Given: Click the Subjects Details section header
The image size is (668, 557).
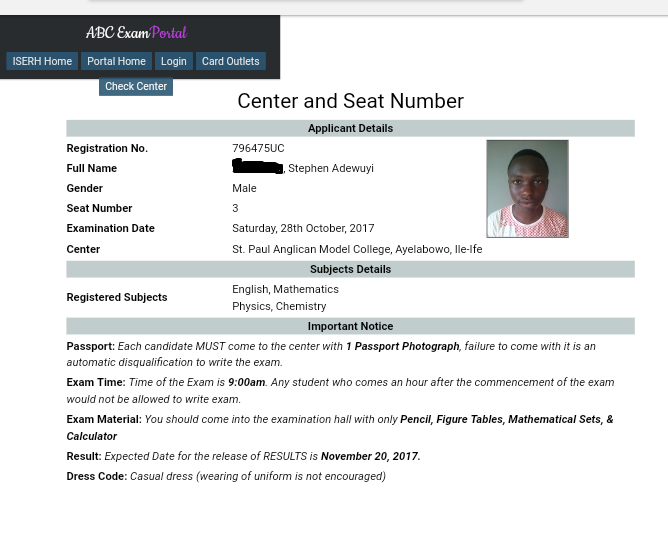Looking at the screenshot, I should pos(350,269).
